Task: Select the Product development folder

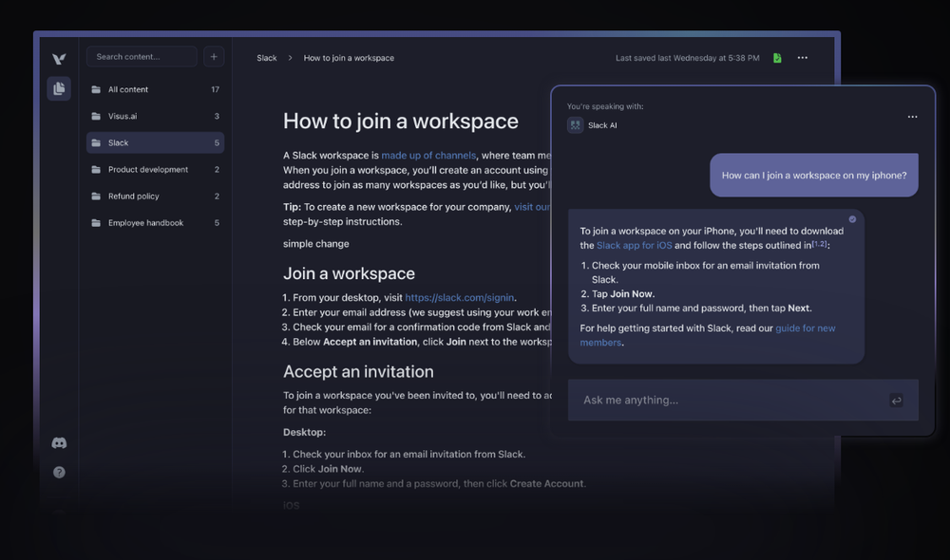Action: click(155, 170)
